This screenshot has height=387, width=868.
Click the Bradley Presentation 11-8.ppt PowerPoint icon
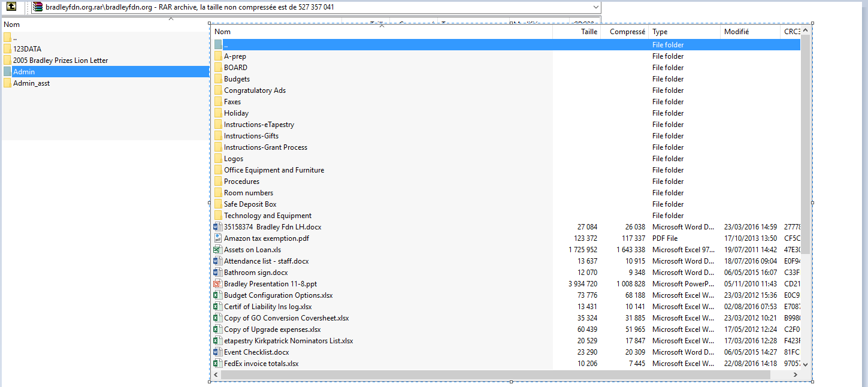click(x=218, y=284)
